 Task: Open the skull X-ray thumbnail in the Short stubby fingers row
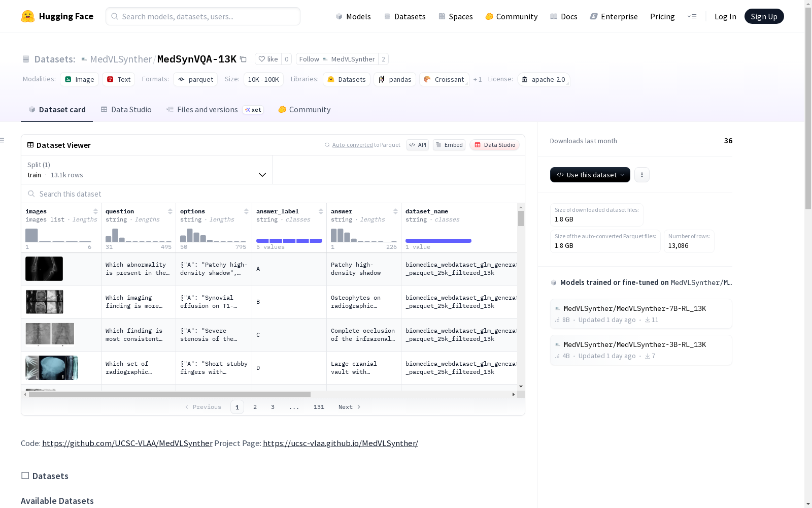51,368
